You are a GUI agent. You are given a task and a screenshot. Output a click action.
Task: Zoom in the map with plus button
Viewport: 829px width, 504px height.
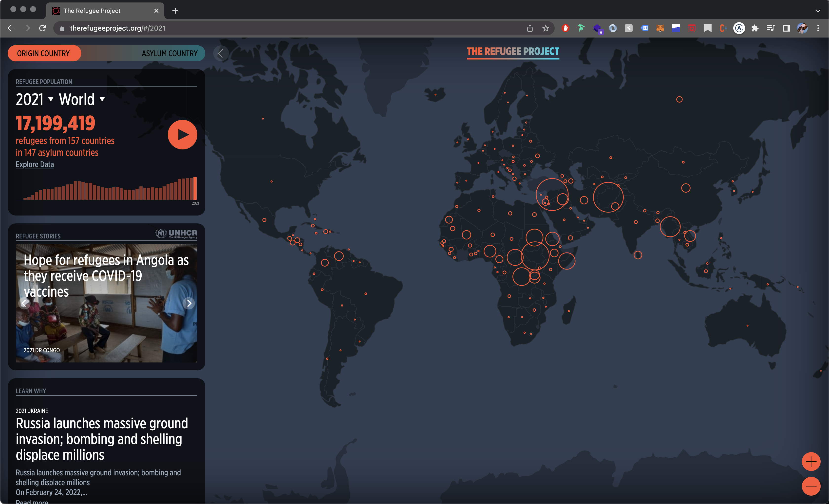tap(811, 462)
